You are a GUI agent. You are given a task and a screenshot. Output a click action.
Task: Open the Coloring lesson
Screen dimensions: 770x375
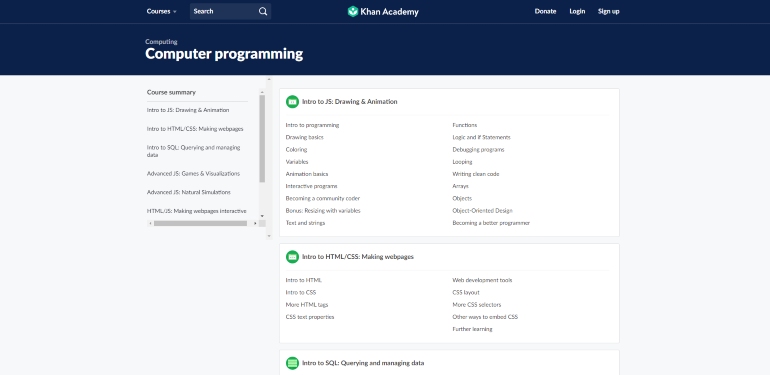click(297, 150)
